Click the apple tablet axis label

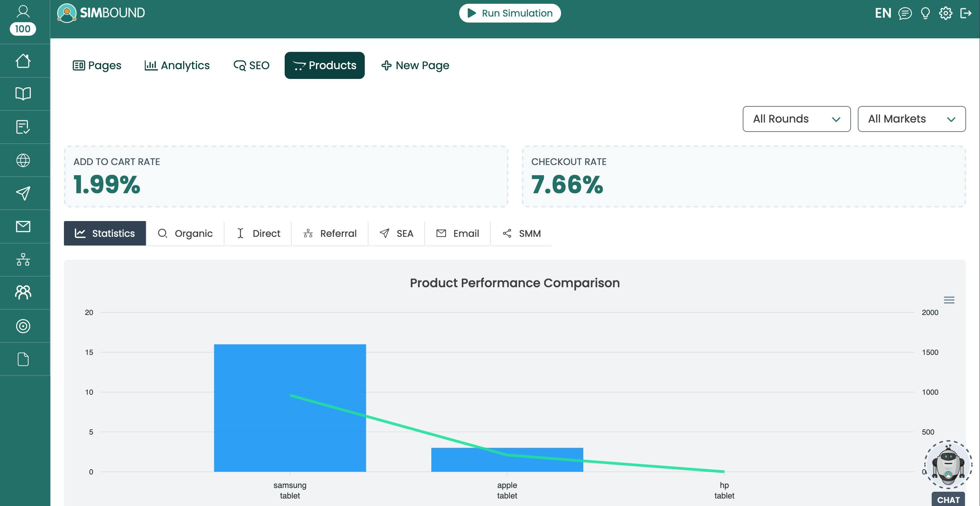click(x=507, y=491)
